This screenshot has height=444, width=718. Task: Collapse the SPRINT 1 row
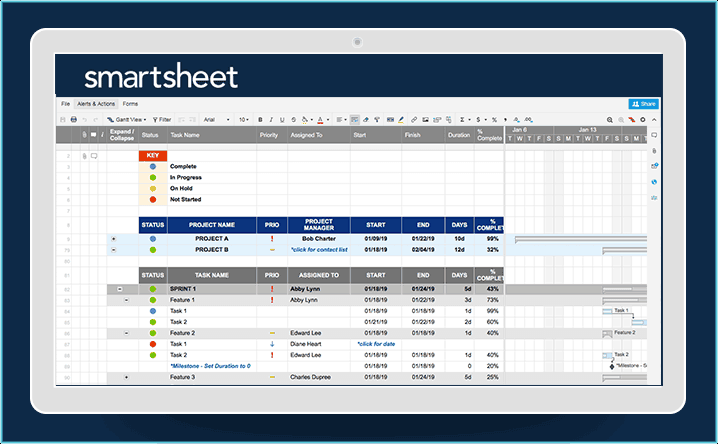pos(113,289)
